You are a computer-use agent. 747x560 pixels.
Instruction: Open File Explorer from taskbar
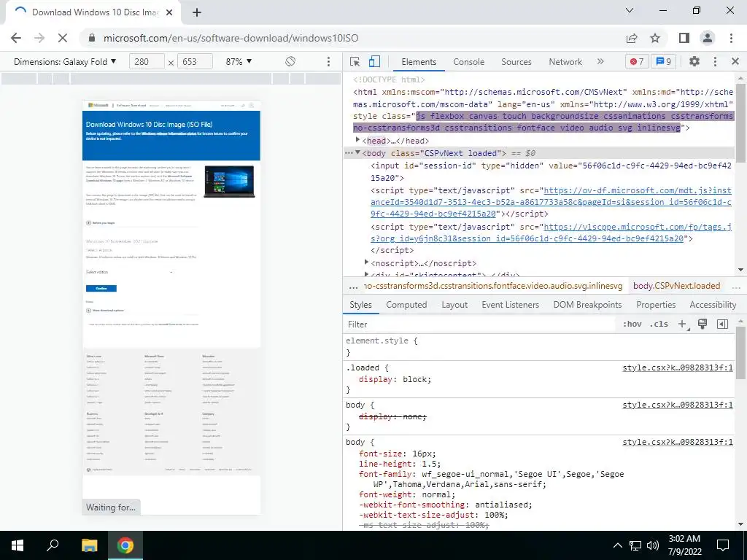[x=89, y=545]
